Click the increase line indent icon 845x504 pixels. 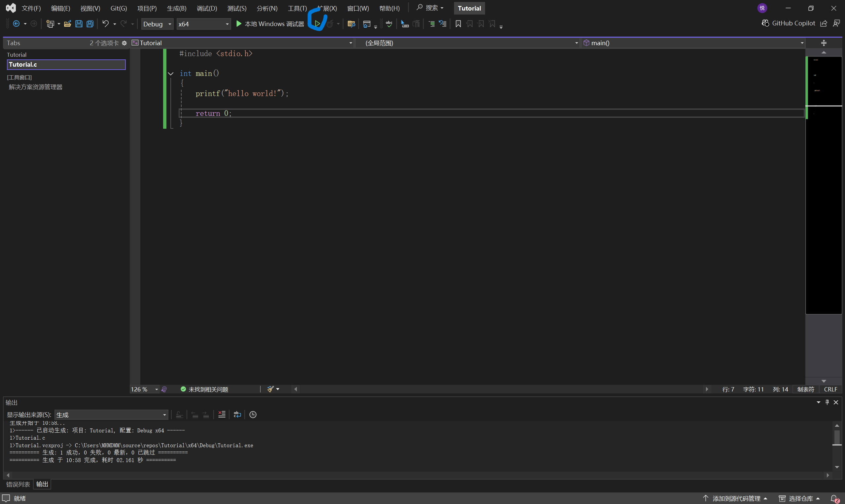[x=432, y=24]
